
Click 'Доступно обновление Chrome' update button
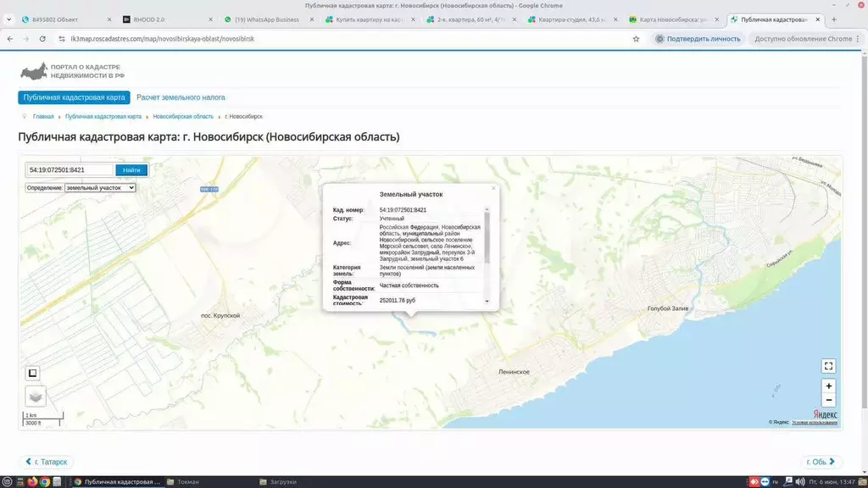803,39
